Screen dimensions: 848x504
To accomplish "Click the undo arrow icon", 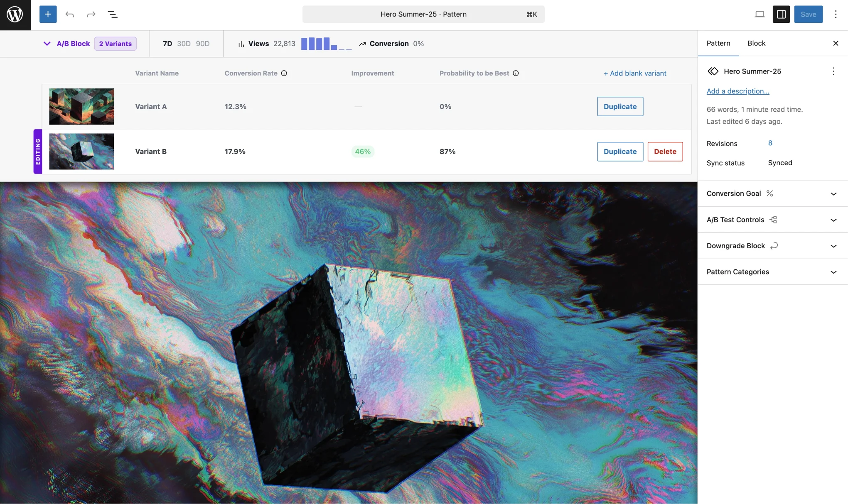I will pyautogui.click(x=69, y=15).
